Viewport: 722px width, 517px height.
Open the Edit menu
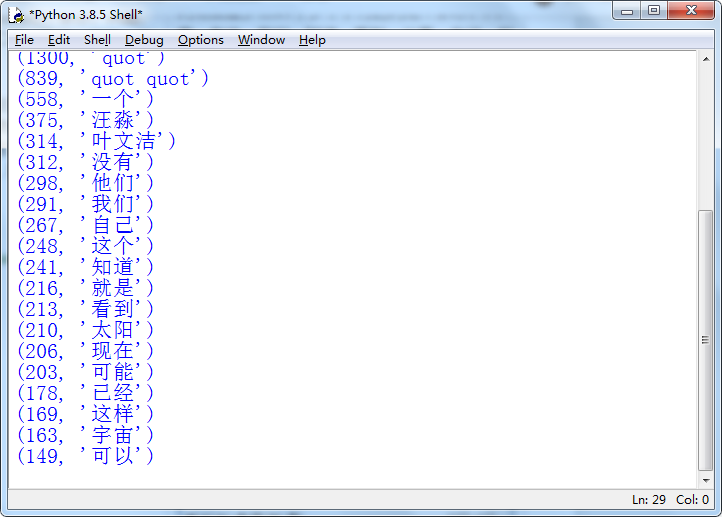tap(59, 40)
